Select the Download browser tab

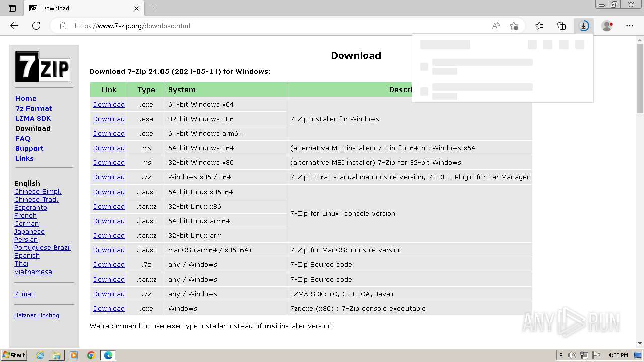(x=85, y=8)
